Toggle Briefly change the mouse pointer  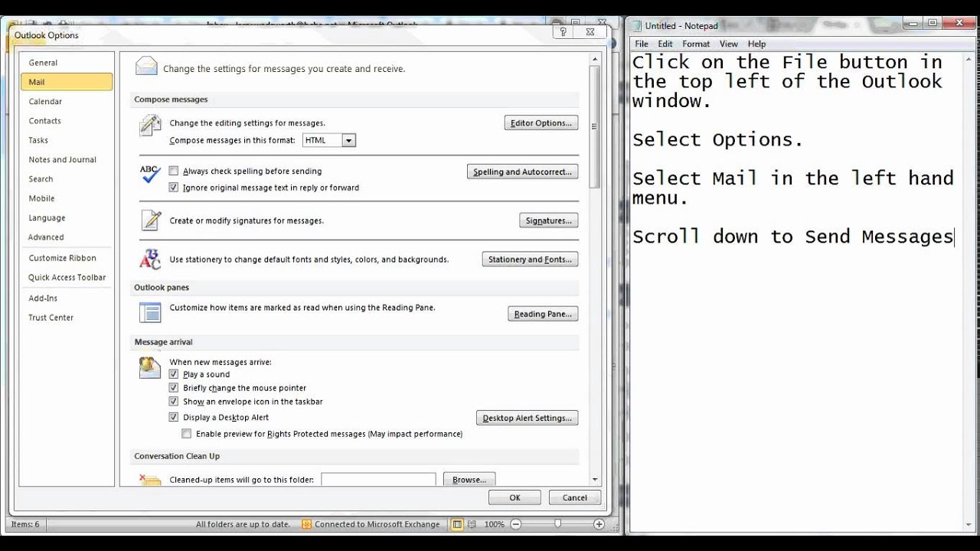pyautogui.click(x=174, y=388)
